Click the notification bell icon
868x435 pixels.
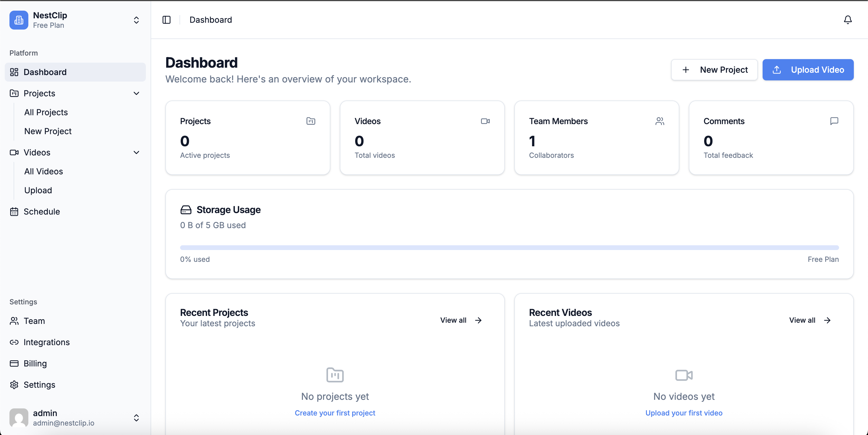tap(847, 20)
